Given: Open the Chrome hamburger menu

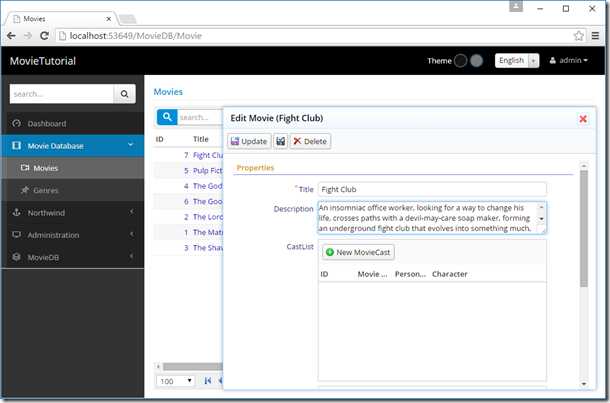Looking at the screenshot, I should [x=595, y=36].
